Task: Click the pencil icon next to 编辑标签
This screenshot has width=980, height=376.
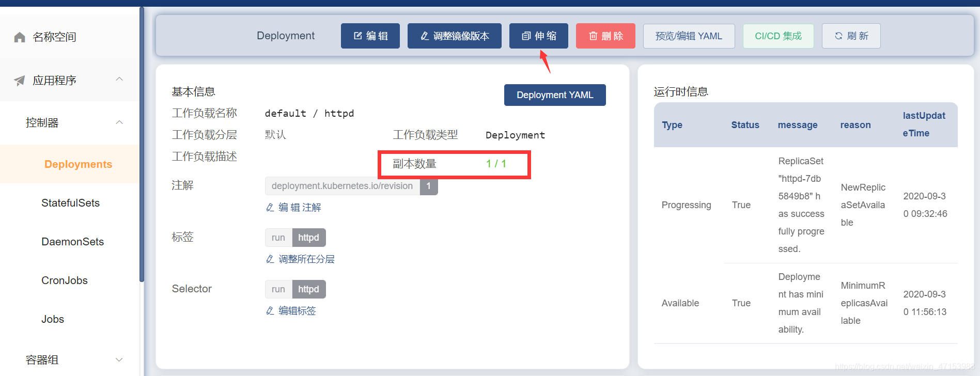Action: pyautogui.click(x=270, y=311)
